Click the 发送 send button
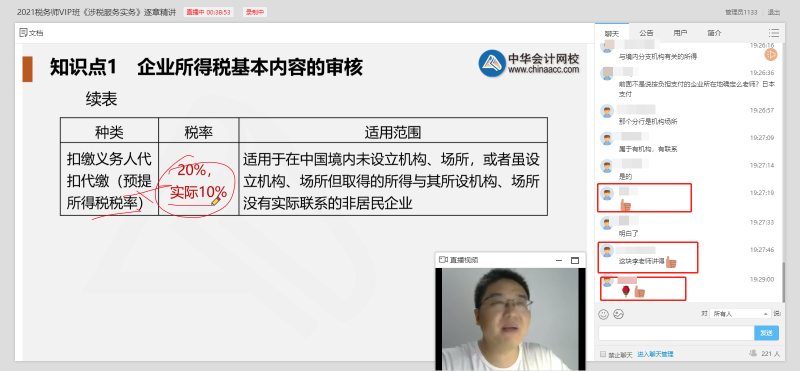This screenshot has height=371, width=800. point(766,333)
